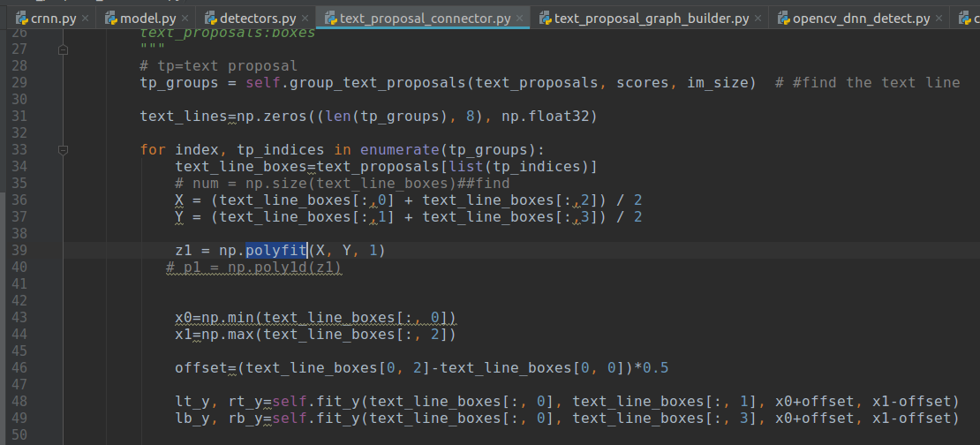
Task: Click the Python file icon on crnn.py tab
Action: click(x=22, y=19)
